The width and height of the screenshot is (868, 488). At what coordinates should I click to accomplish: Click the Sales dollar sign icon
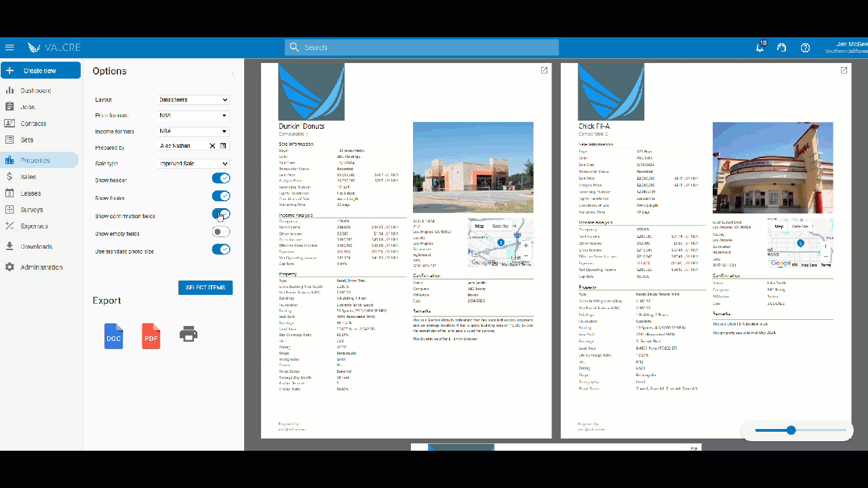(x=9, y=177)
